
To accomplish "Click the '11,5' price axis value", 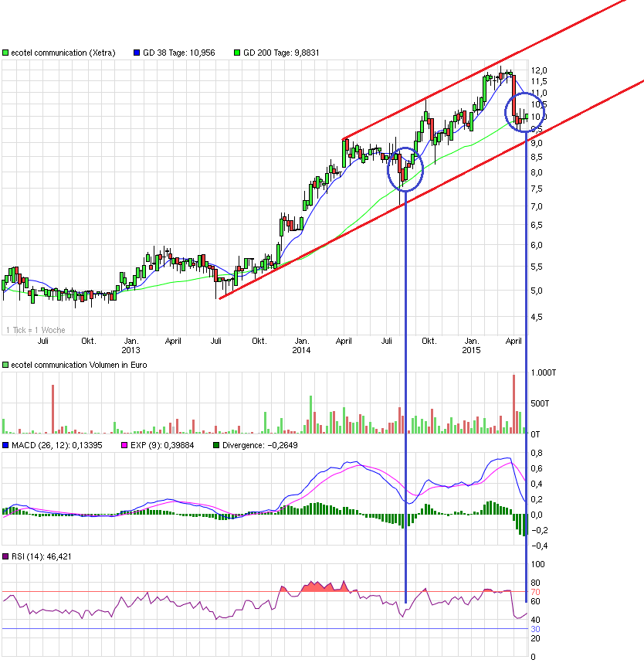I will (539, 81).
